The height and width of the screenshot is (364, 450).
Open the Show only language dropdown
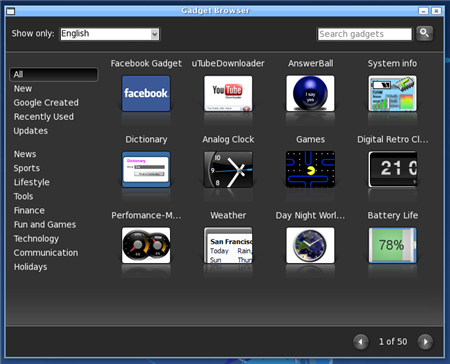point(110,34)
